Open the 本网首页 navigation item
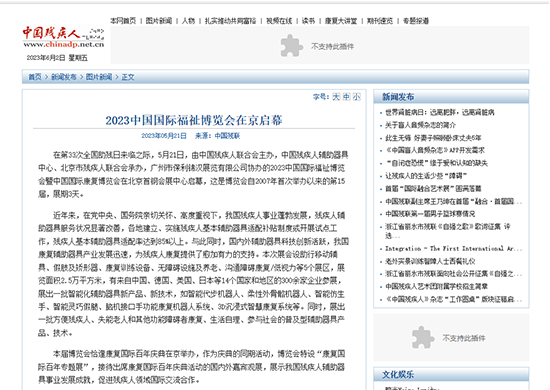 (x=123, y=21)
